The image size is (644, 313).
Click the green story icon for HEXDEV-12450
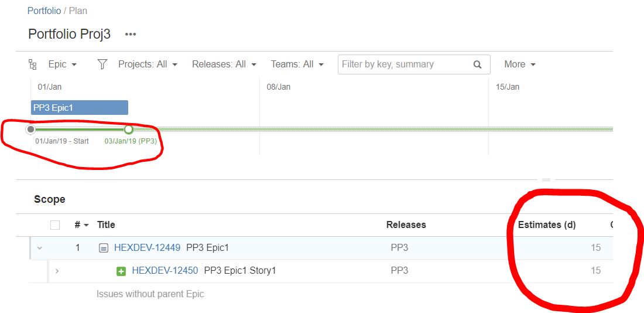tap(121, 271)
